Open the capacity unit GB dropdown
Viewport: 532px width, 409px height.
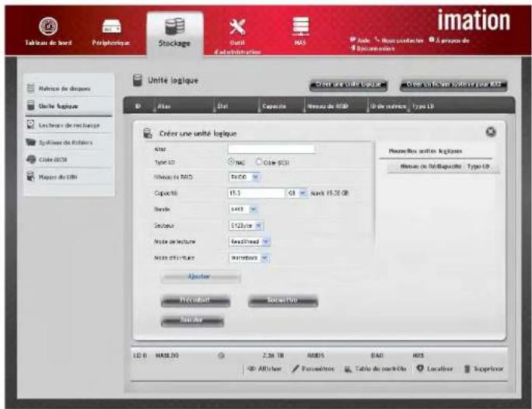[296, 193]
